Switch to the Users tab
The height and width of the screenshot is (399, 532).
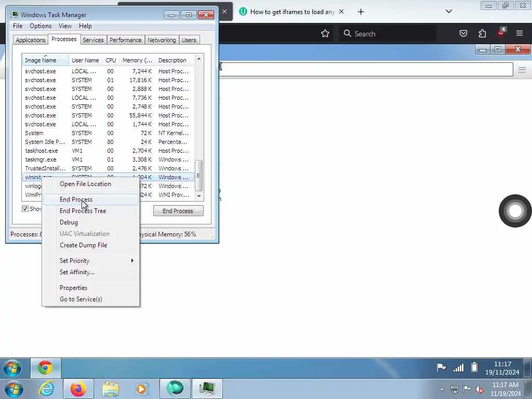coord(189,40)
